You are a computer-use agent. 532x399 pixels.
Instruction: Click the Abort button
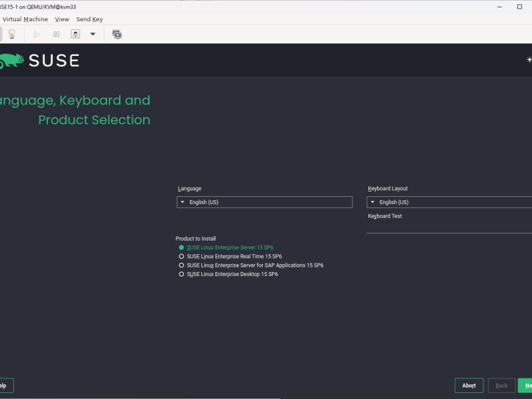pos(469,386)
